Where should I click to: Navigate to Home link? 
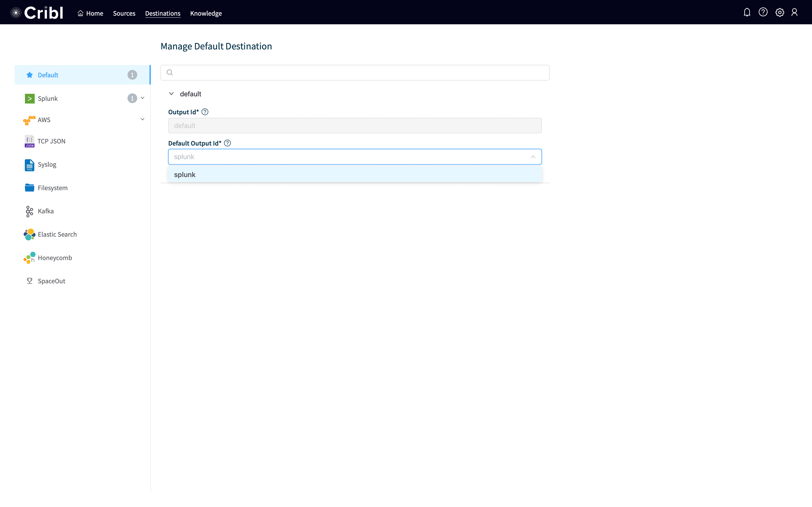[90, 13]
